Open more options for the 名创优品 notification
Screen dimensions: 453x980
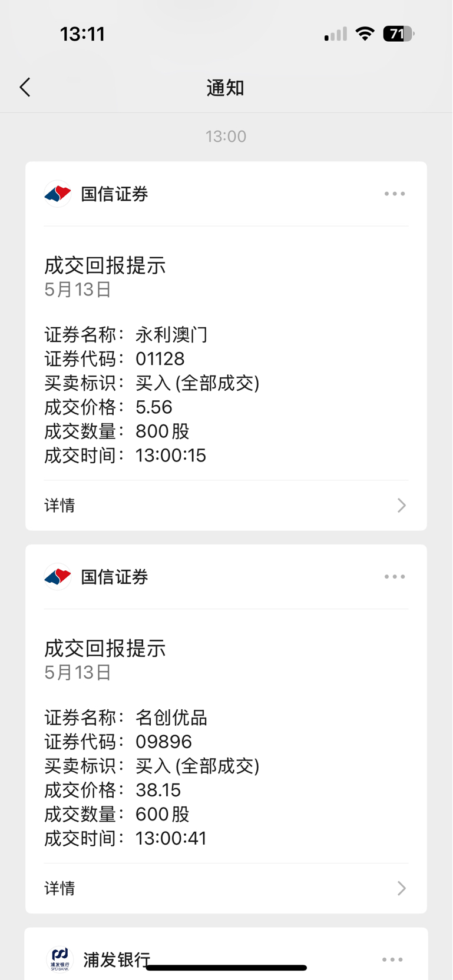click(394, 577)
